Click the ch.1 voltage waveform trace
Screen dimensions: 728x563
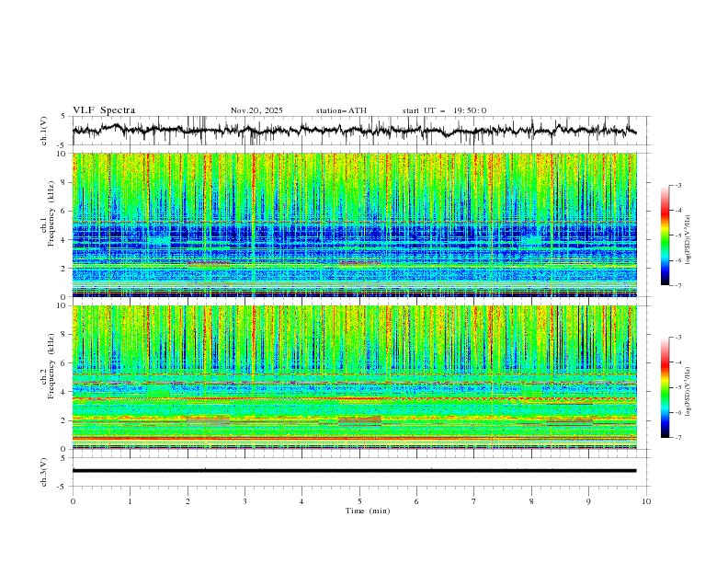point(354,131)
